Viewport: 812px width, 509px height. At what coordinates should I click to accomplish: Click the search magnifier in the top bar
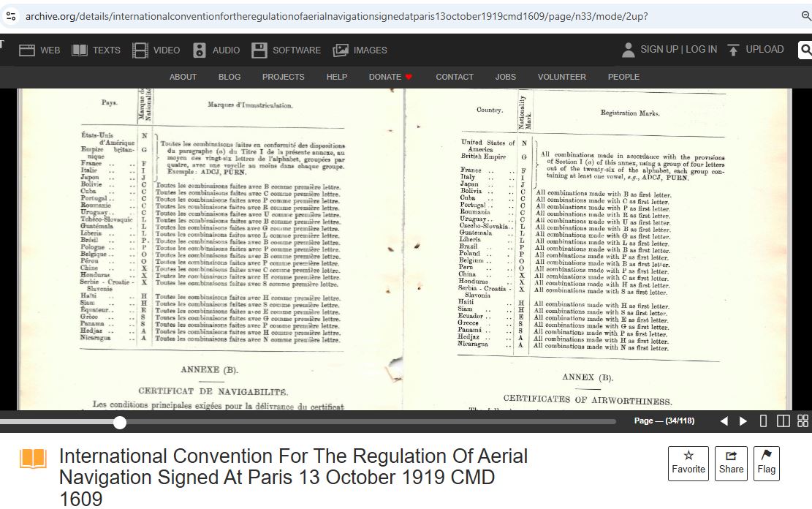click(805, 50)
